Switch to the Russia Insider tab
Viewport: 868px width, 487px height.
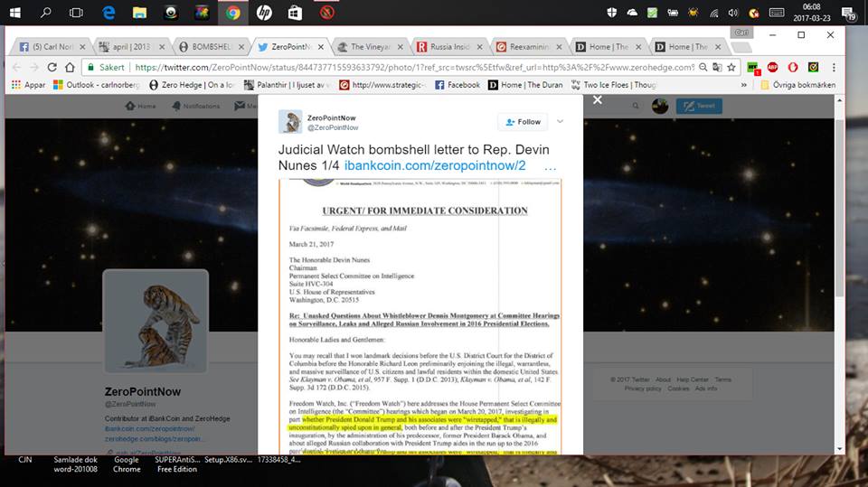point(450,47)
